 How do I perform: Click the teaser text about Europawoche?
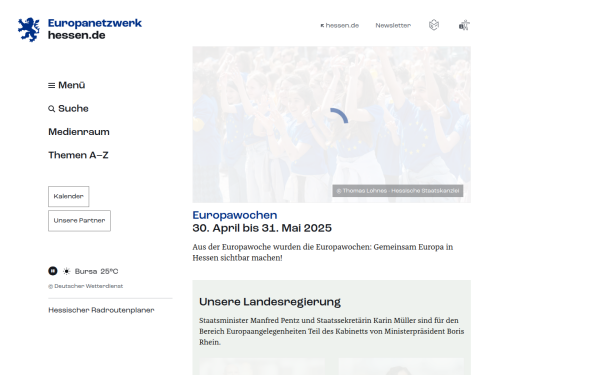point(323,252)
